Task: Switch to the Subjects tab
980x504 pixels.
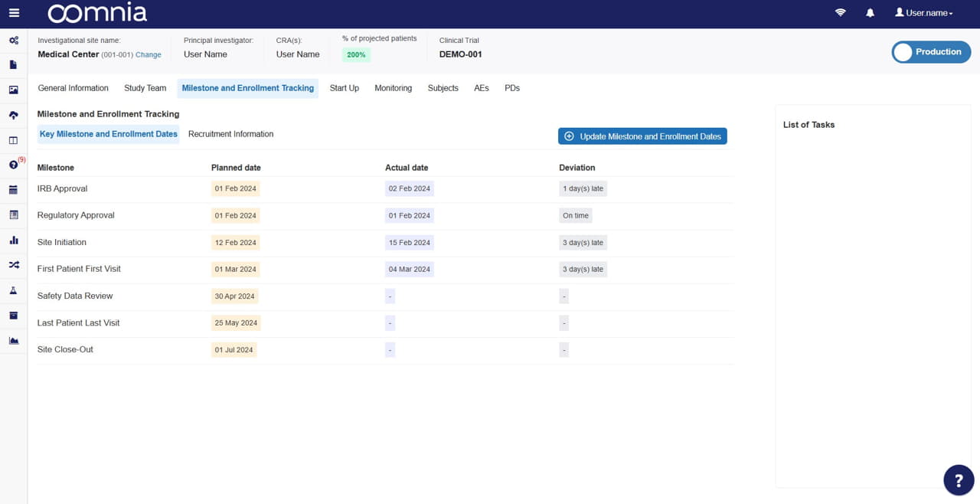Action: (443, 88)
